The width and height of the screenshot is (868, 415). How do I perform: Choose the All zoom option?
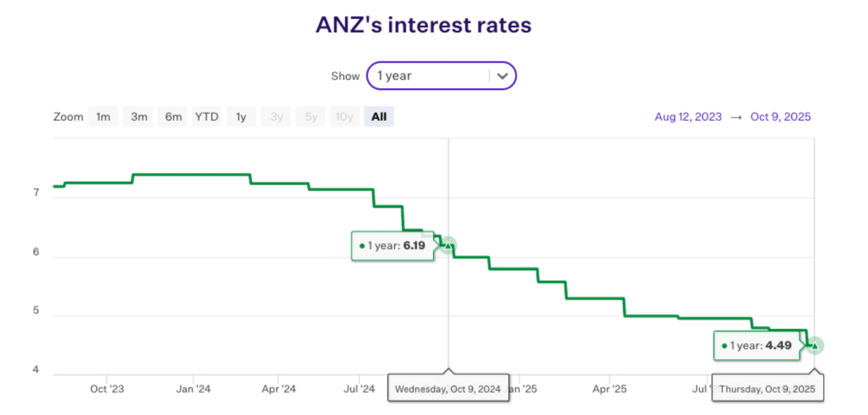pos(379,117)
